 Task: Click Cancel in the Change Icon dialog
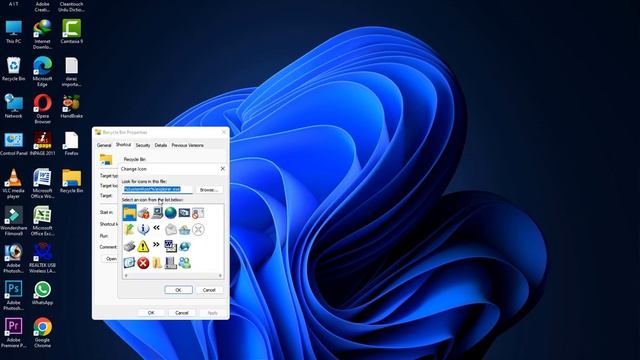coord(209,290)
